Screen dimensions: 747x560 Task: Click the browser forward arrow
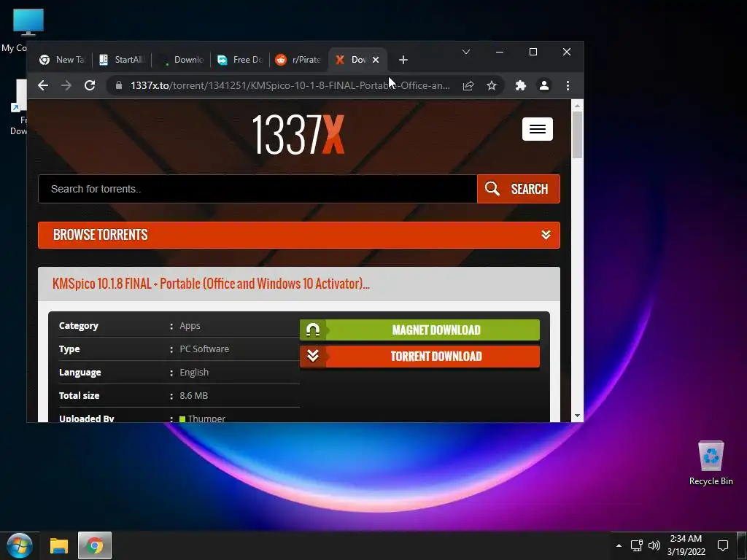pos(66,86)
